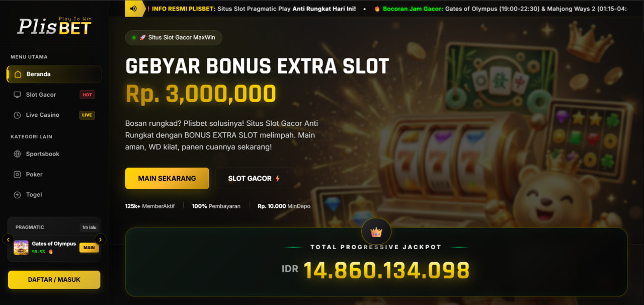Click the Togel circle icon
The image size is (644, 305).
coord(17,195)
